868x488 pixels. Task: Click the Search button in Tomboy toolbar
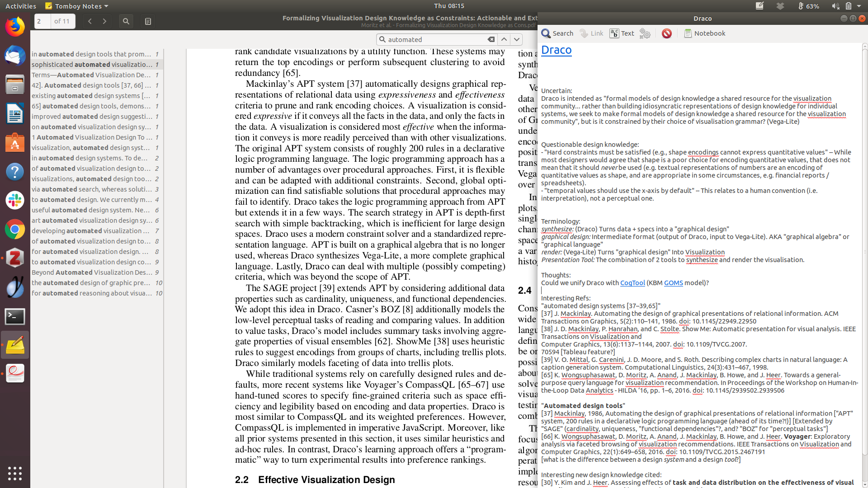[x=557, y=33]
